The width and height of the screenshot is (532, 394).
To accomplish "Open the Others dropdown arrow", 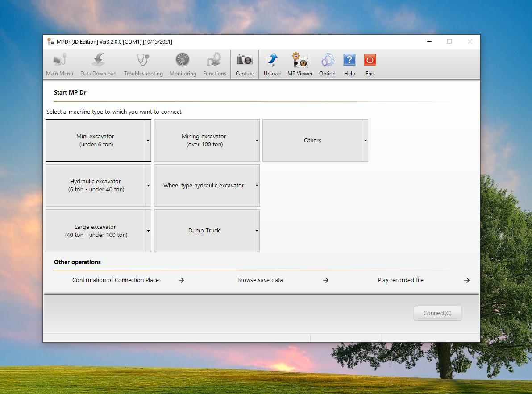I will click(365, 140).
